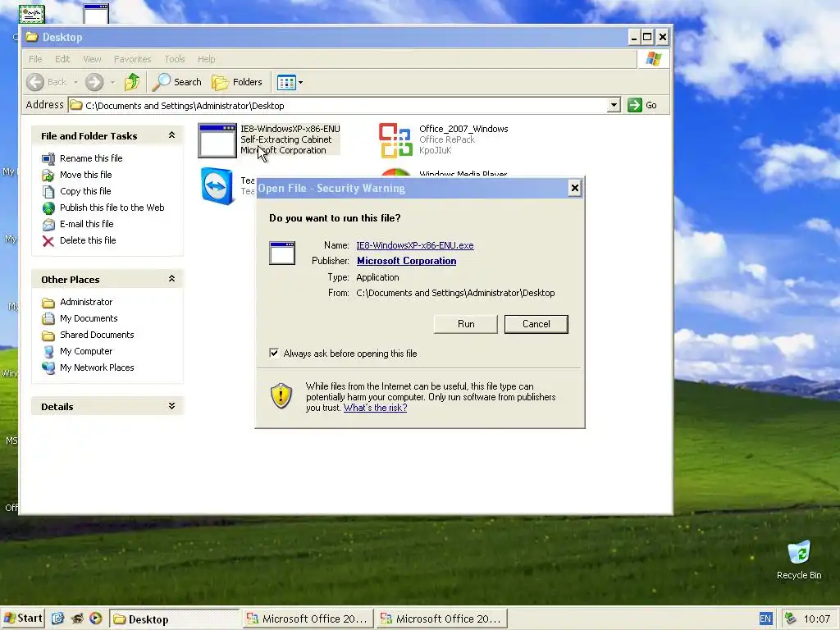Viewport: 840px width, 630px height.
Task: Collapse the File and Folder Tasks panel
Action: coord(171,135)
